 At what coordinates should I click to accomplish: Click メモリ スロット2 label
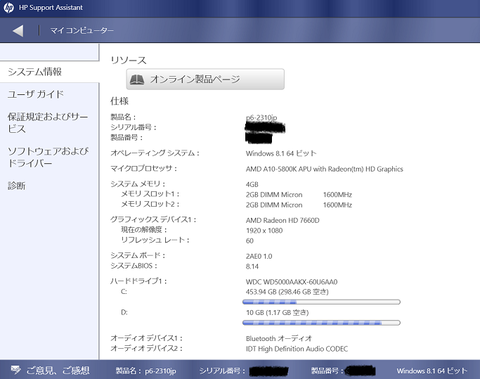point(150,204)
